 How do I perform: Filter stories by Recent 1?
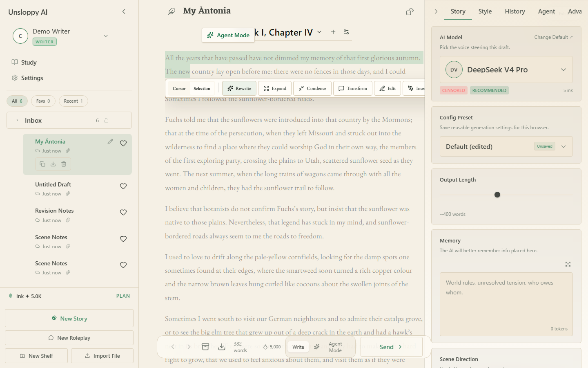[x=73, y=101]
